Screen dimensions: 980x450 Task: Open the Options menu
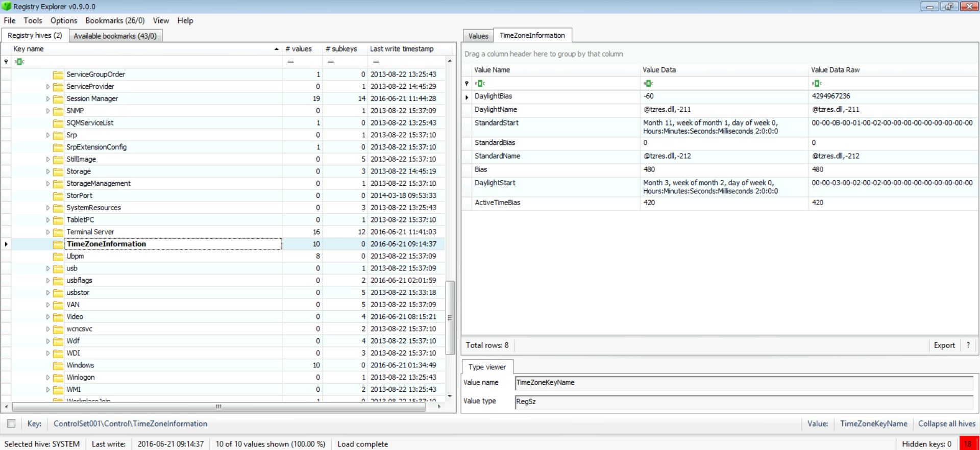pyautogui.click(x=64, y=21)
